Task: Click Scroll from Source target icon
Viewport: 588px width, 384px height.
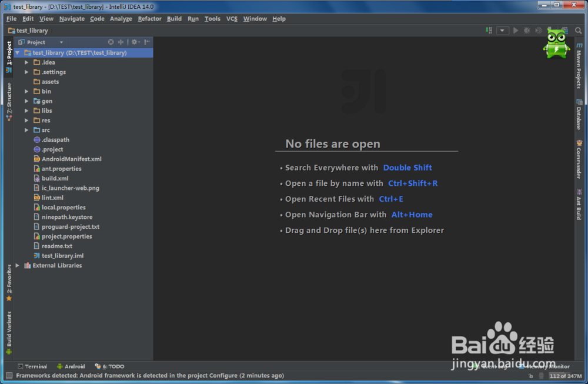Action: coord(111,42)
